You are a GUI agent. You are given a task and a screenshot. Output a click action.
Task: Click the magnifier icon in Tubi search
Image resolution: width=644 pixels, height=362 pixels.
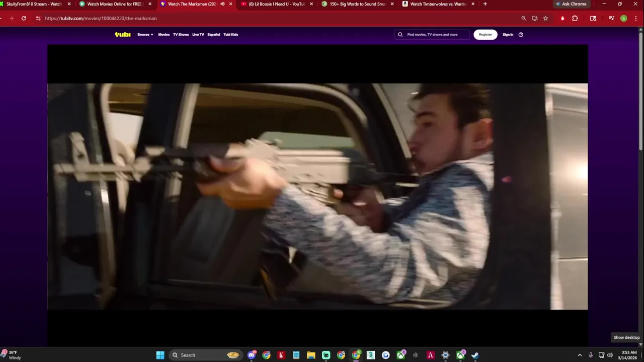[x=400, y=35]
